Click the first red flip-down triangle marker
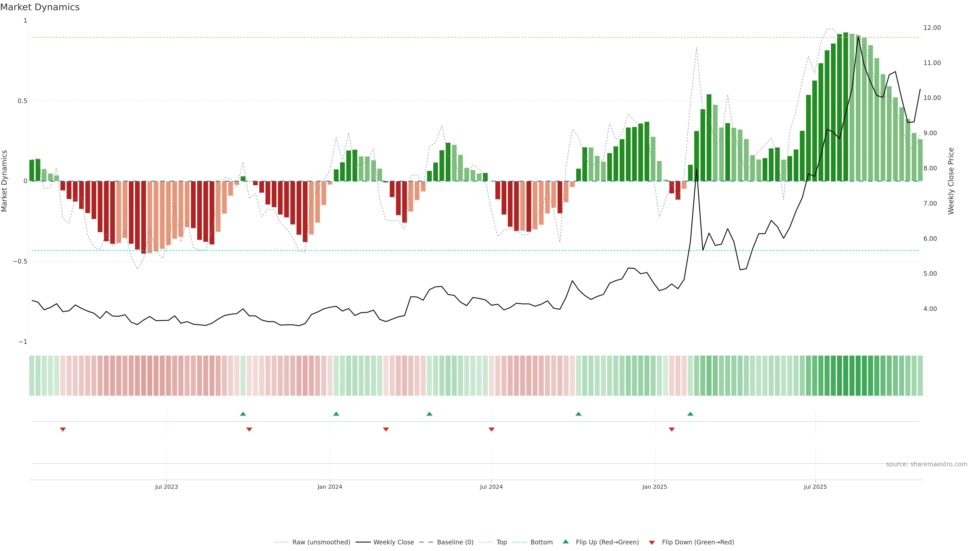The height and width of the screenshot is (551, 980). point(63,429)
